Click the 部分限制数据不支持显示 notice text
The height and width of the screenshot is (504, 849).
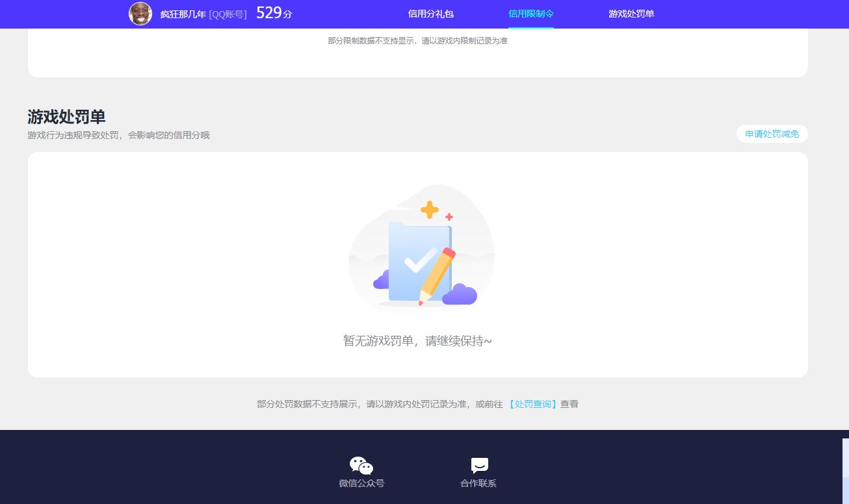click(x=417, y=41)
